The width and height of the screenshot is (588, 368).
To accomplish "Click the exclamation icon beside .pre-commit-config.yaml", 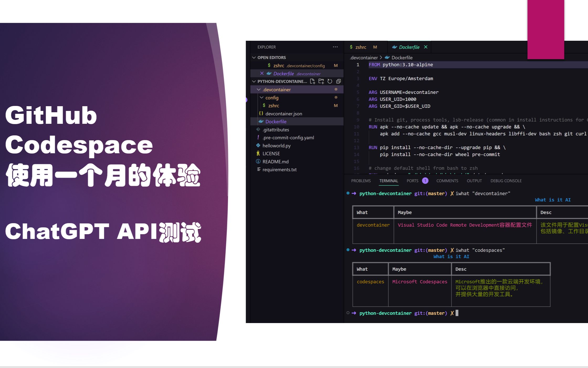I will 258,137.
